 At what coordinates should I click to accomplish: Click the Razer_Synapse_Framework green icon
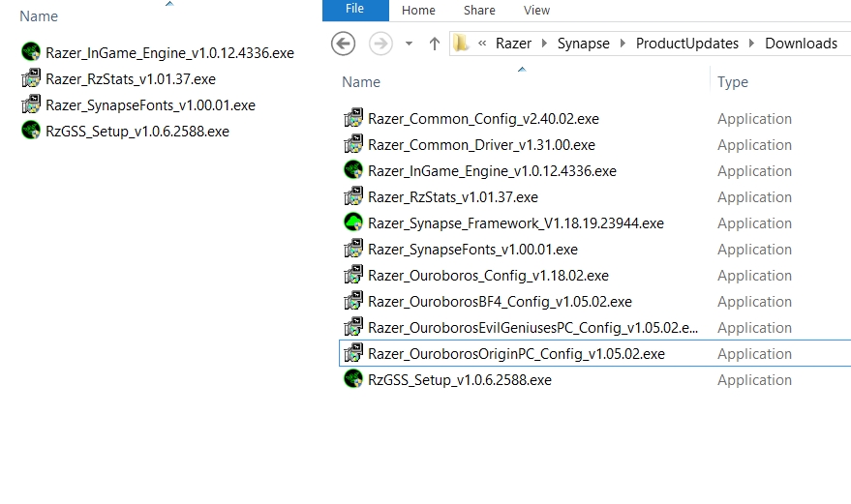coord(353,222)
